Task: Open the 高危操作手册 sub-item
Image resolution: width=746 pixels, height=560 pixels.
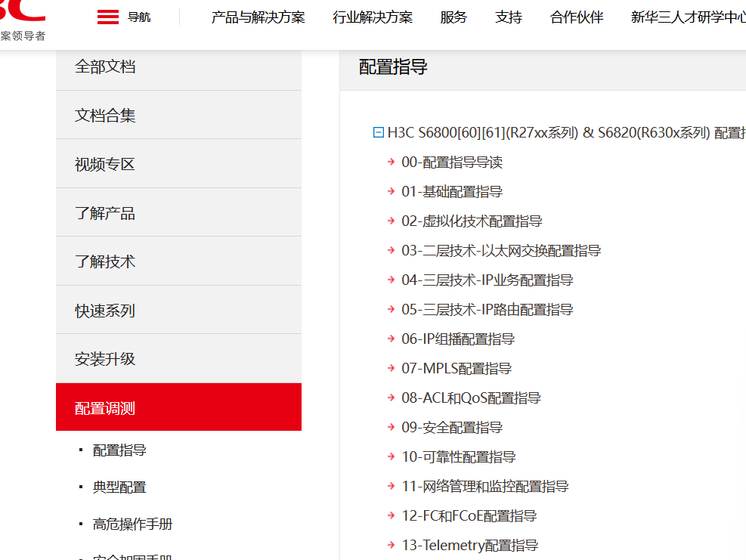Action: click(132, 524)
